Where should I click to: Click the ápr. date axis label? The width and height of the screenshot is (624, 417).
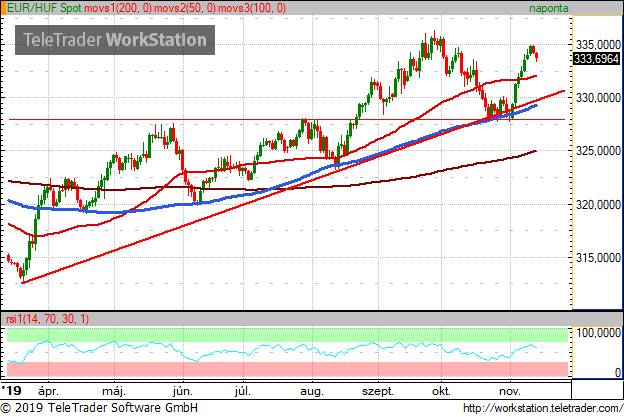(48, 391)
